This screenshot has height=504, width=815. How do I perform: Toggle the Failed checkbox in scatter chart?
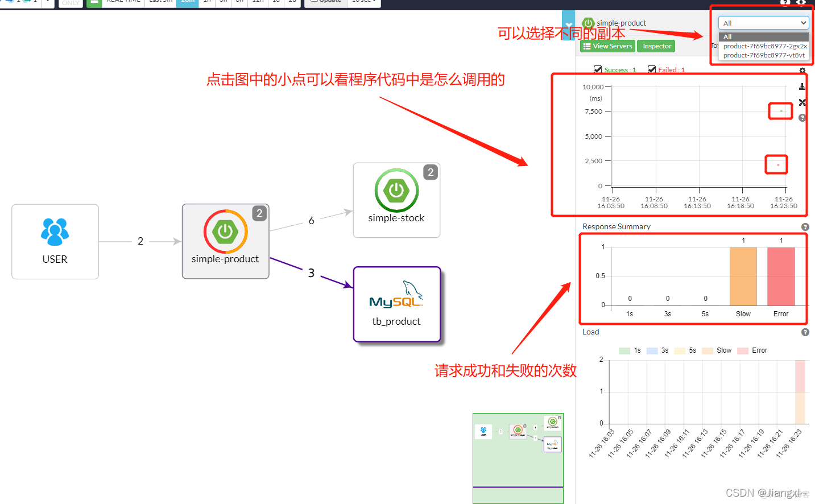[x=652, y=69]
